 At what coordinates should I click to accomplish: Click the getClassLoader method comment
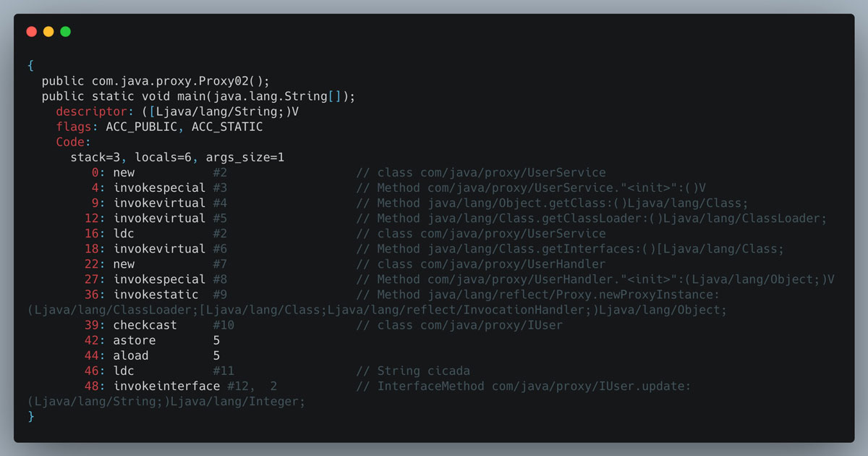(601, 219)
